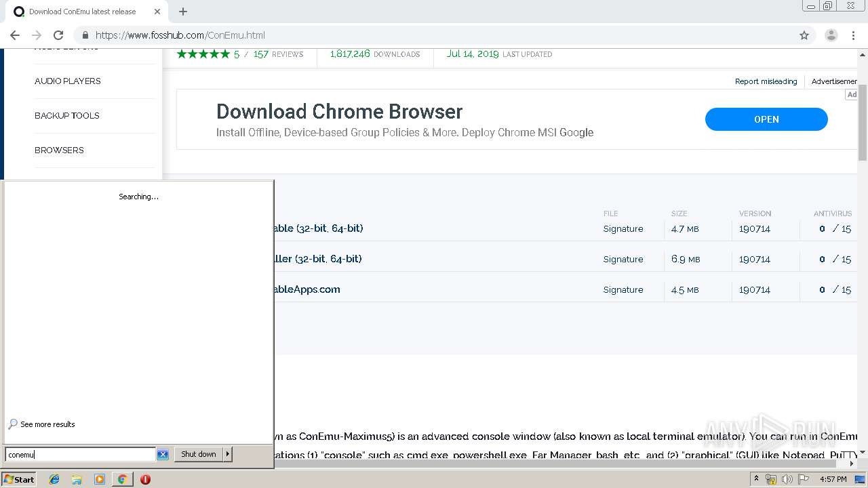
Task: Bookmark this page with star icon
Action: tap(804, 35)
